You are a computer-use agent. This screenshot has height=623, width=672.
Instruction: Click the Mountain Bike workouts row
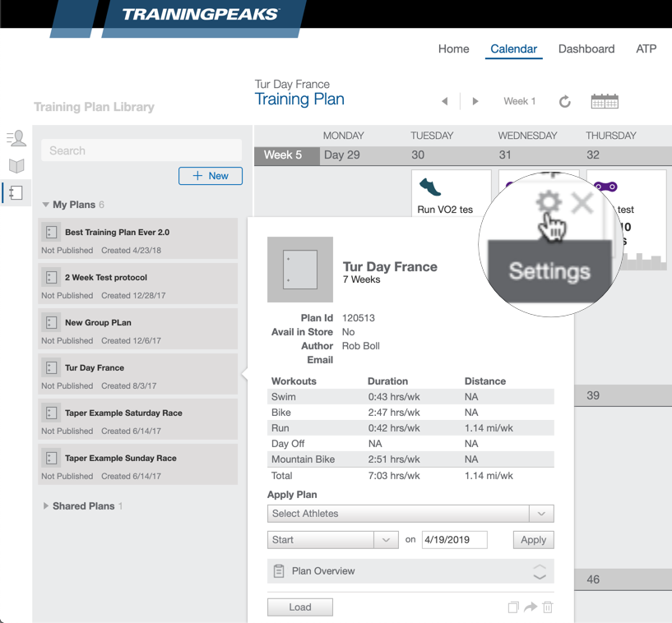[410, 459]
